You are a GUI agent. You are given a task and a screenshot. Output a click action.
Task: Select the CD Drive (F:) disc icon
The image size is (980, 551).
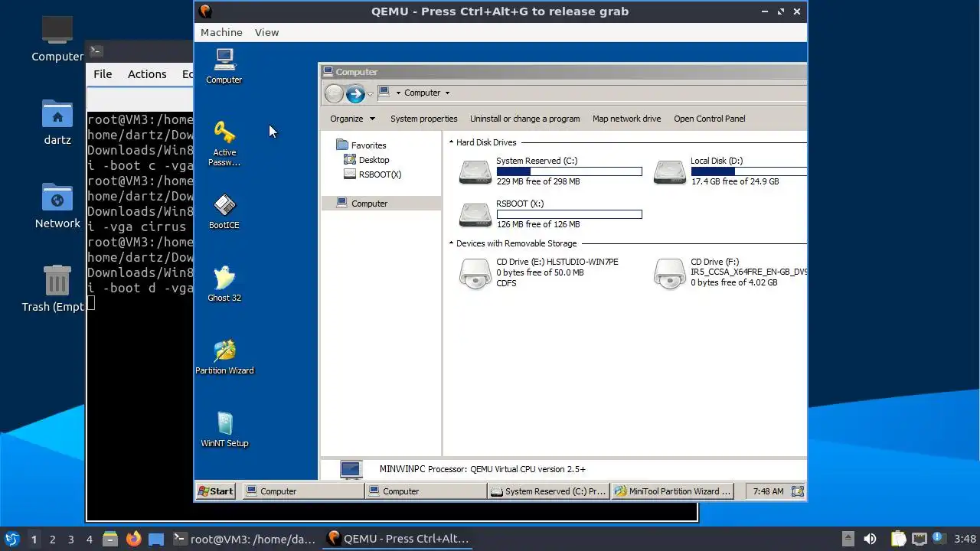[x=669, y=272]
